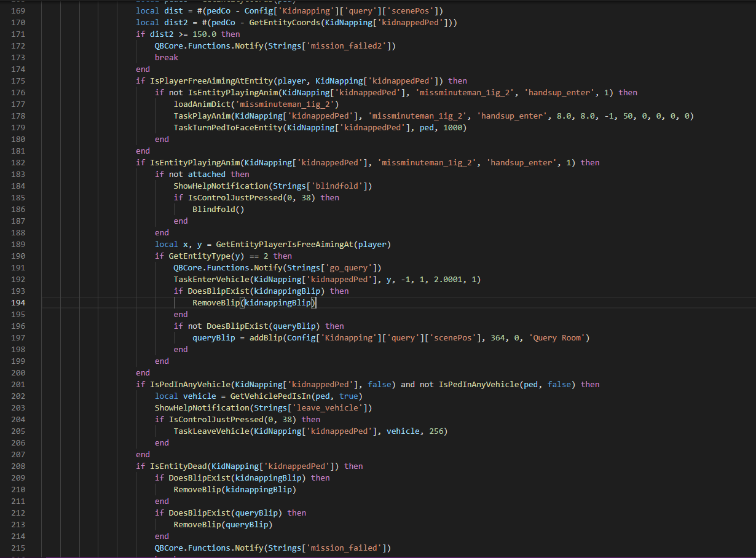
Task: Click the IsEntityDead function name
Action: pyautogui.click(x=178, y=466)
